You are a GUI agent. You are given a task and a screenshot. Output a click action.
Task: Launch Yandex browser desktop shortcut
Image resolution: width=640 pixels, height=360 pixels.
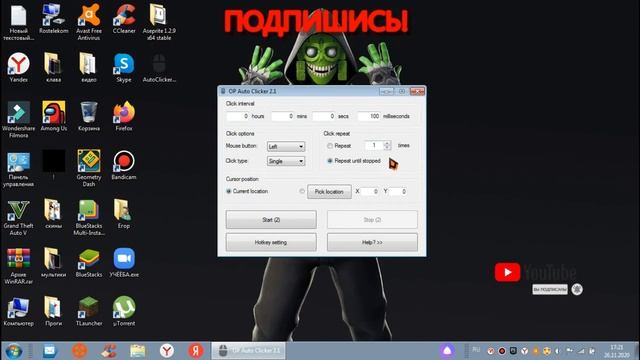(x=19, y=67)
